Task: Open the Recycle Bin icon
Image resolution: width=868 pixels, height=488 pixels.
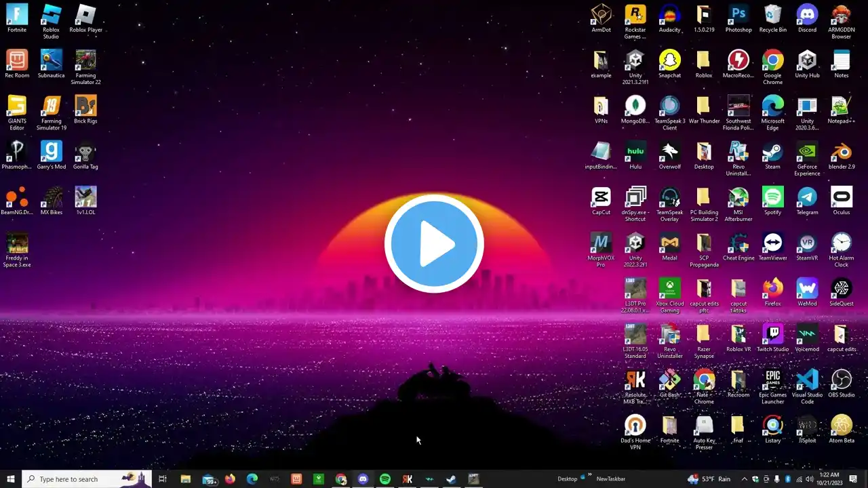Action: pos(773,18)
